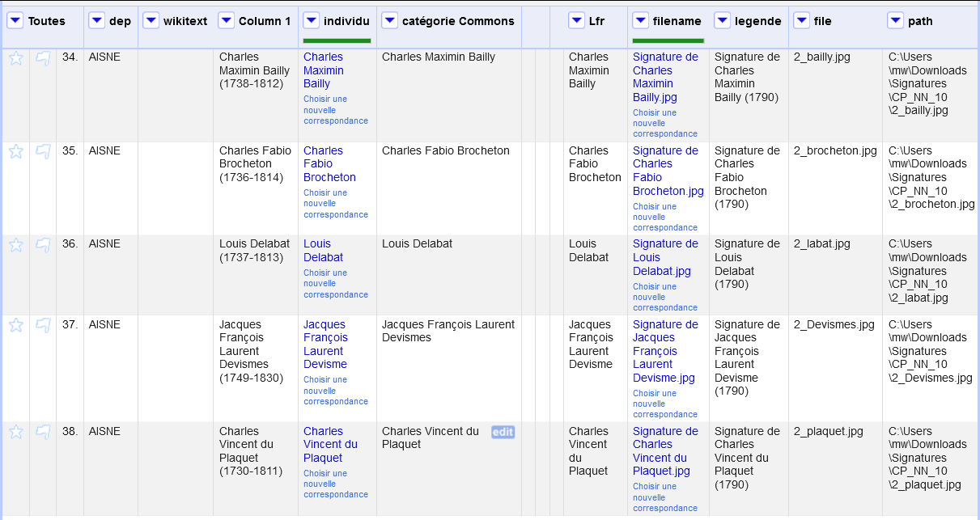
Task: Open the dep column dropdown menu
Action: click(x=96, y=21)
